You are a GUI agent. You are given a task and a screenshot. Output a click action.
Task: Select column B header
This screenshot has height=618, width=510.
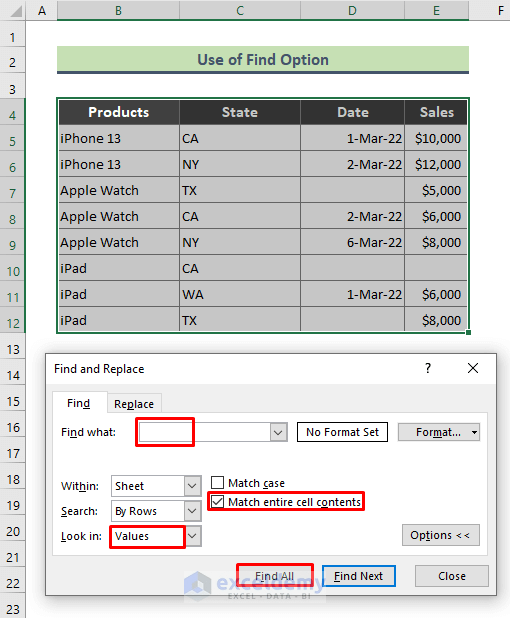click(118, 10)
